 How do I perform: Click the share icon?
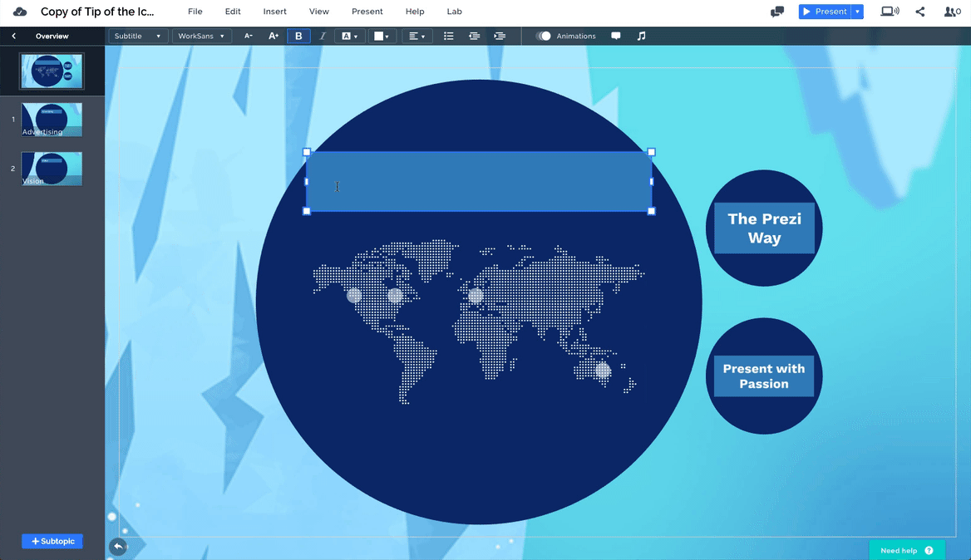pos(920,12)
